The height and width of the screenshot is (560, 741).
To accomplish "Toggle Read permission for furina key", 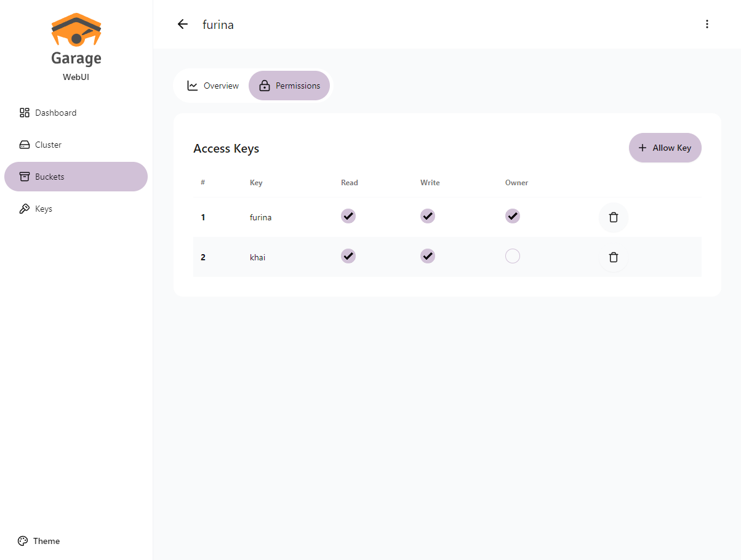I will (x=348, y=216).
